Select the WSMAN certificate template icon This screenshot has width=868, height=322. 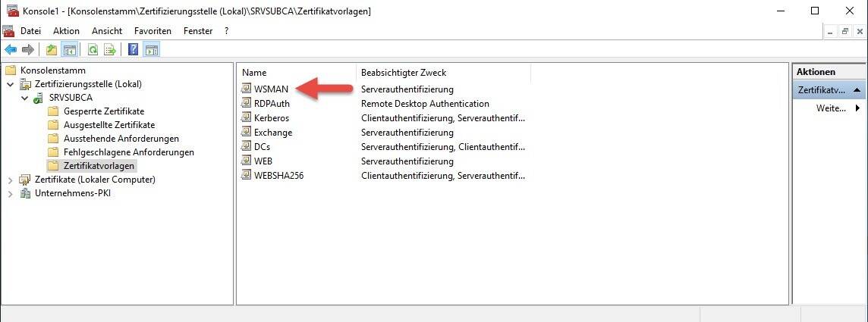[x=246, y=89]
